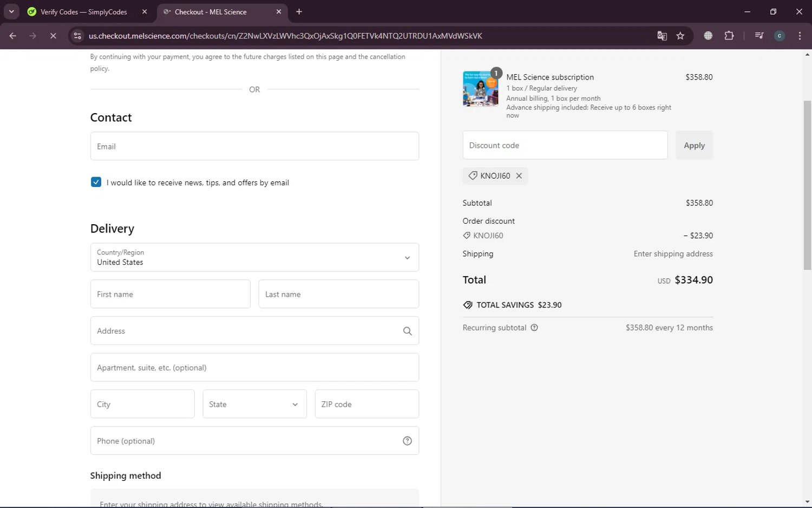This screenshot has height=508, width=812.
Task: Go forward to the next page
Action: coord(33,36)
